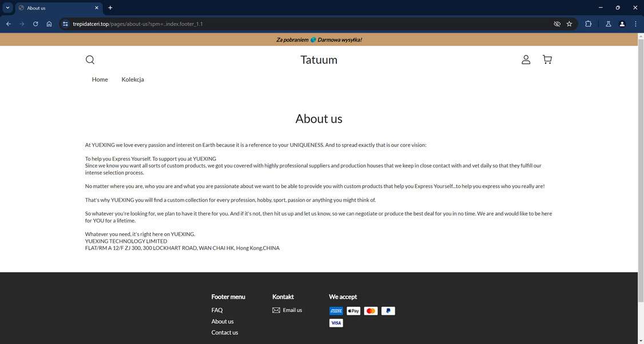Open the Kolekcja menu item

133,79
